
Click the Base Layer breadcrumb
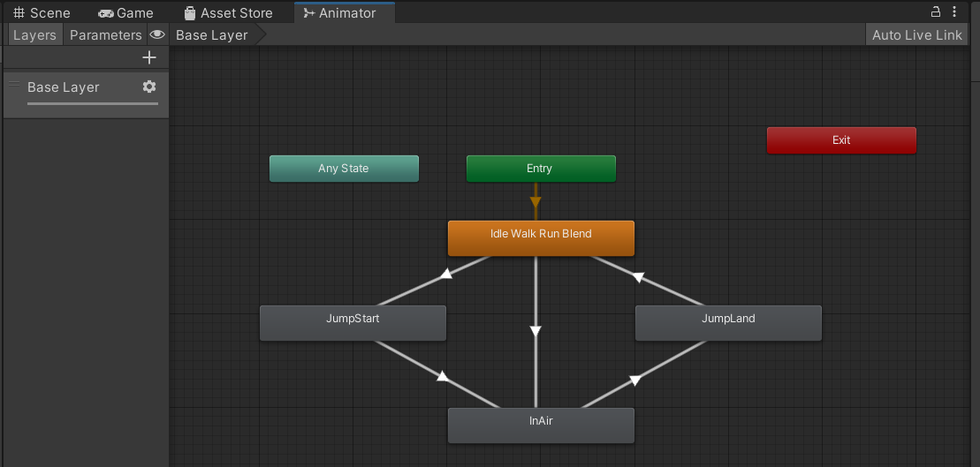tap(212, 35)
